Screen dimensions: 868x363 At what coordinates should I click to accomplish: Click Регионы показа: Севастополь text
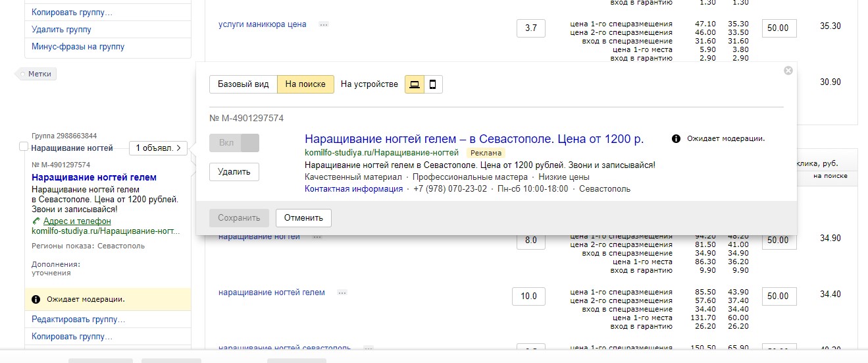88,246
